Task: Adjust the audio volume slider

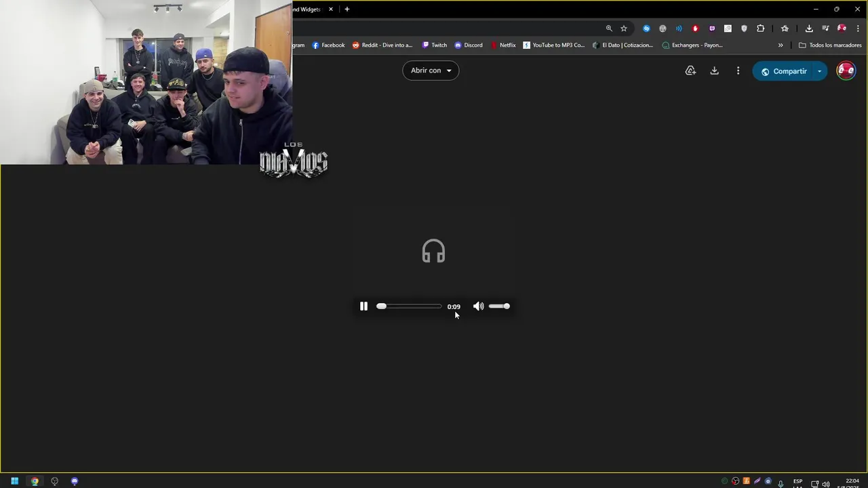Action: point(499,306)
